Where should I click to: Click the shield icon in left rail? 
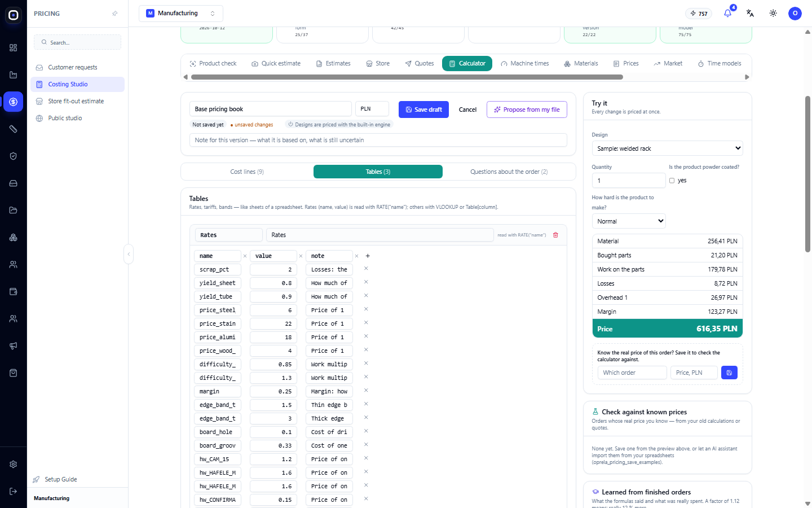(x=14, y=156)
